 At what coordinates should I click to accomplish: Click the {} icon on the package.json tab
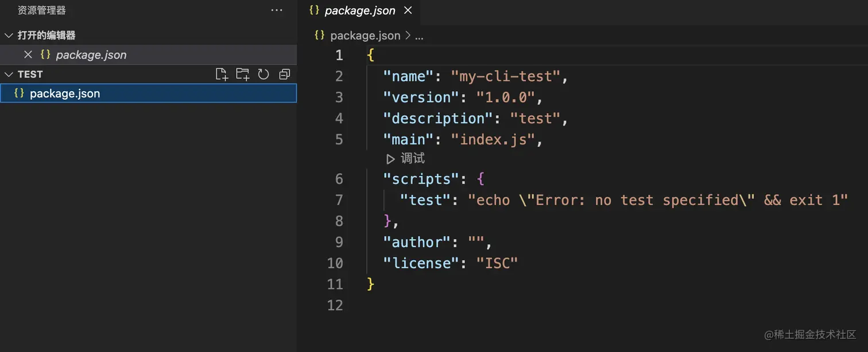[313, 10]
